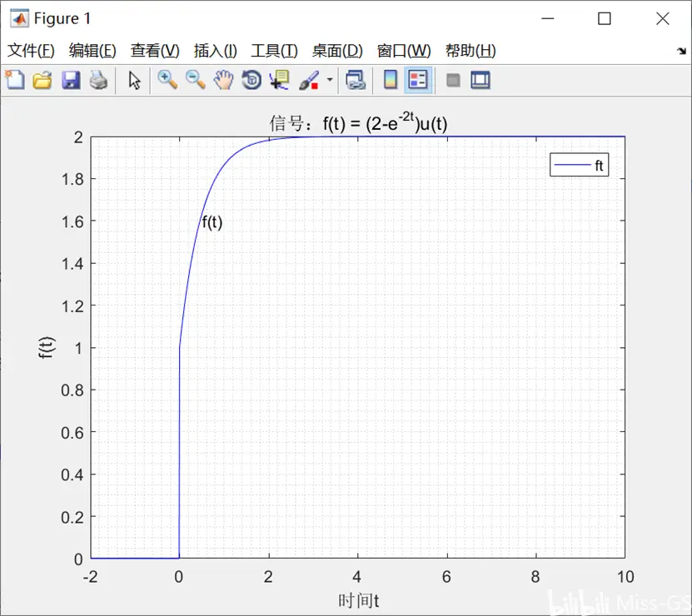Screen dimensions: 692x616
Task: Click the 'ft' legend box
Action: coord(579,165)
